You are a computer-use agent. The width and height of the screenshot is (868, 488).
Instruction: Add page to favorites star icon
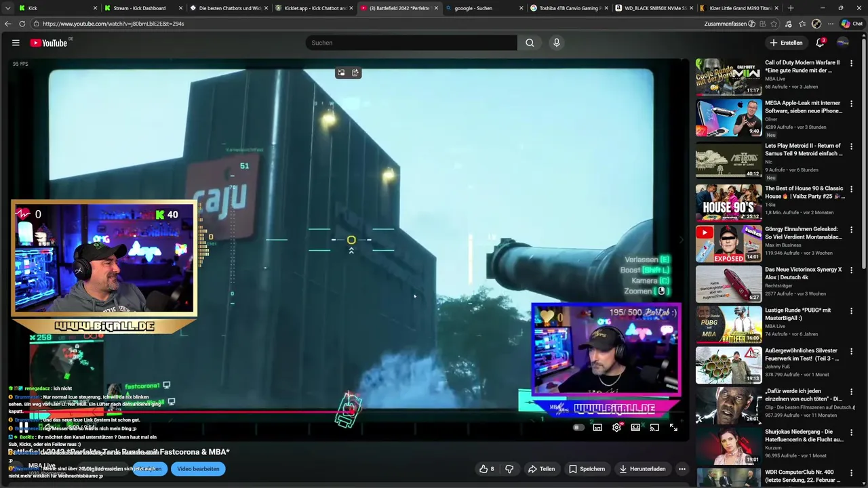tap(775, 24)
